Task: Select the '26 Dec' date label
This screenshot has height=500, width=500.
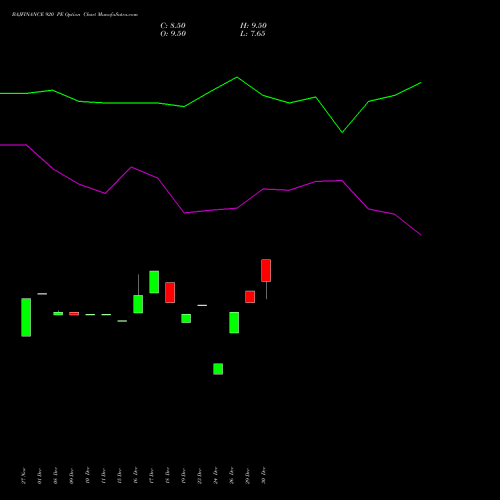Action: point(231,476)
